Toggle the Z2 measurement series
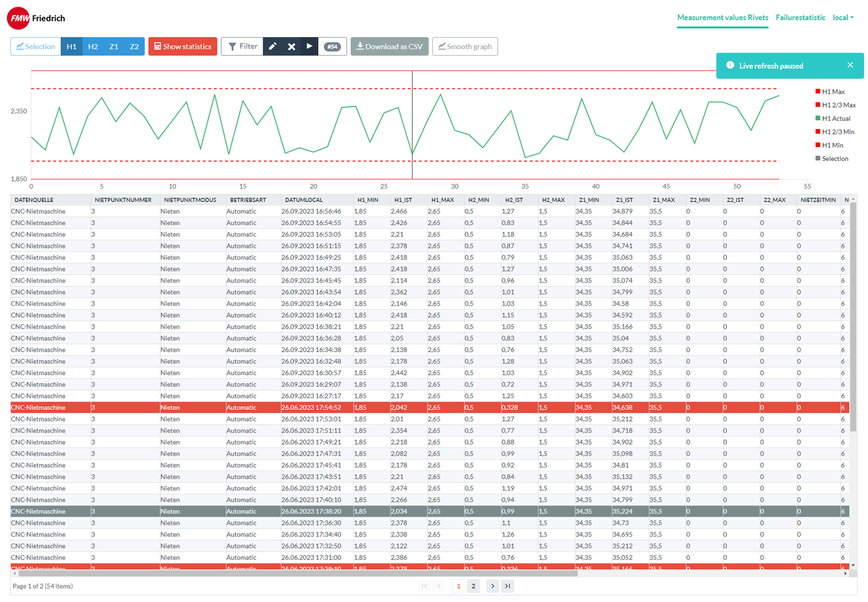Image resolution: width=868 pixels, height=602 pixels. pos(134,46)
